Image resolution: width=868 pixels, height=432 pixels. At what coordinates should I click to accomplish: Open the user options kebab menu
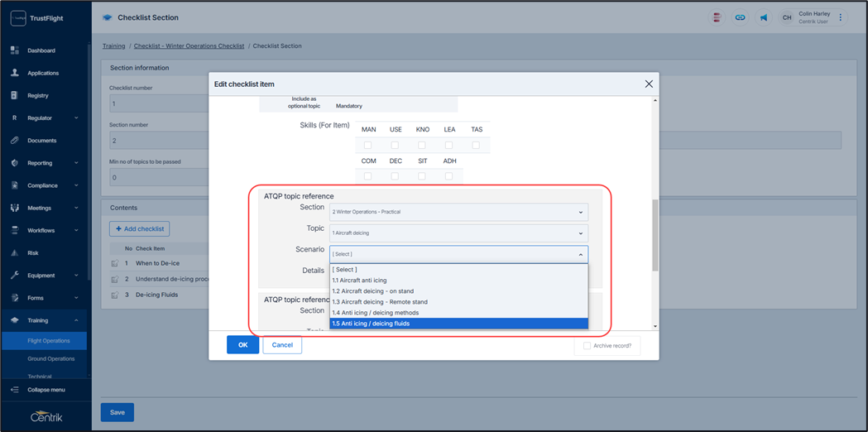pos(841,17)
